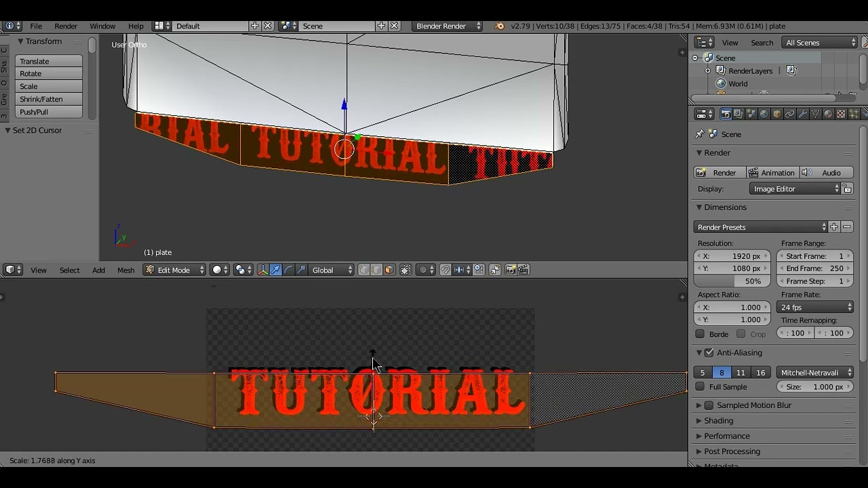Image resolution: width=868 pixels, height=488 pixels.
Task: Click the folder icon next to Image Editor display
Action: pyautogui.click(x=848, y=189)
